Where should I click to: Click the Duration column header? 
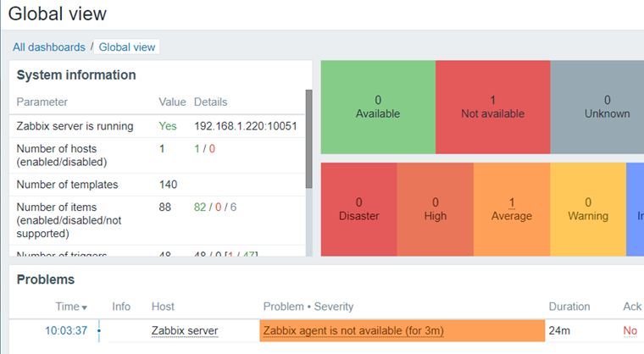click(569, 307)
